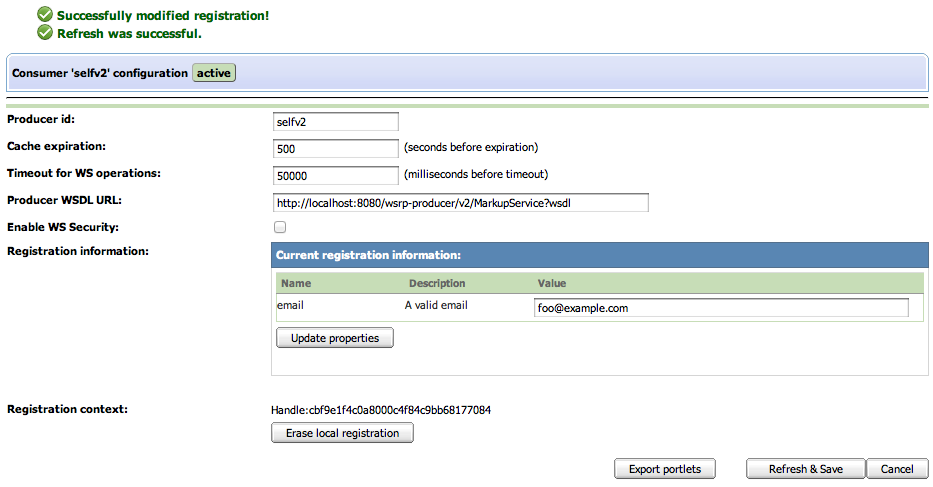This screenshot has height=487, width=933.
Task: Click into the Cache expiration field
Action: 335,148
